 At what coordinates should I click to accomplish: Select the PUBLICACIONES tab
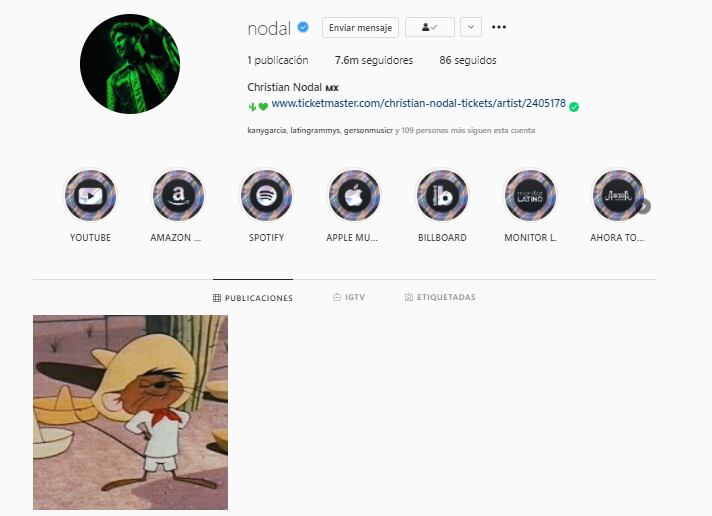(x=253, y=298)
